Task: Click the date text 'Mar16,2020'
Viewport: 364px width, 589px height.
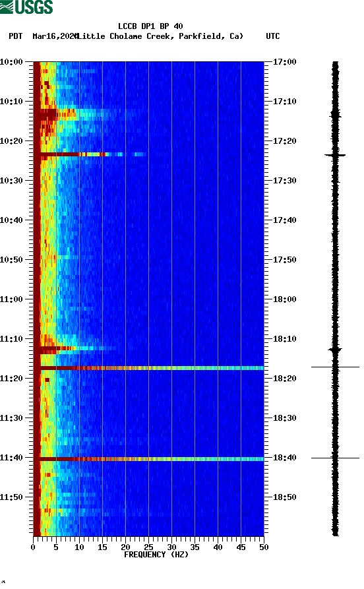Action: coord(55,36)
